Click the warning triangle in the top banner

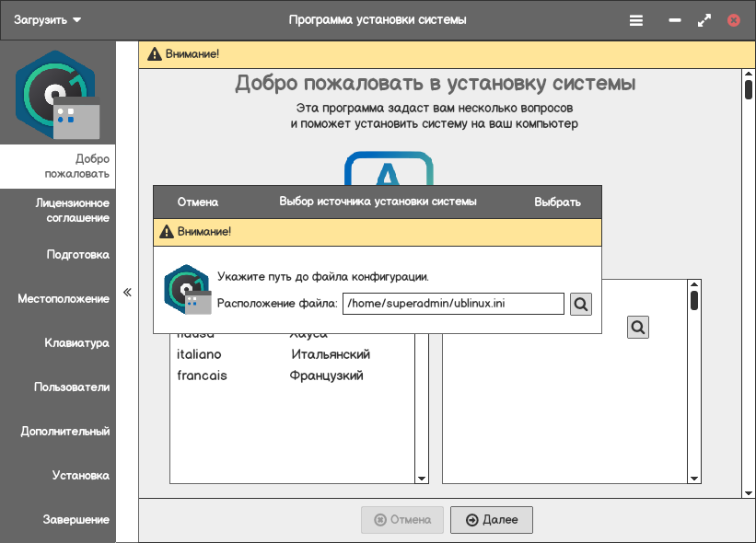(154, 54)
